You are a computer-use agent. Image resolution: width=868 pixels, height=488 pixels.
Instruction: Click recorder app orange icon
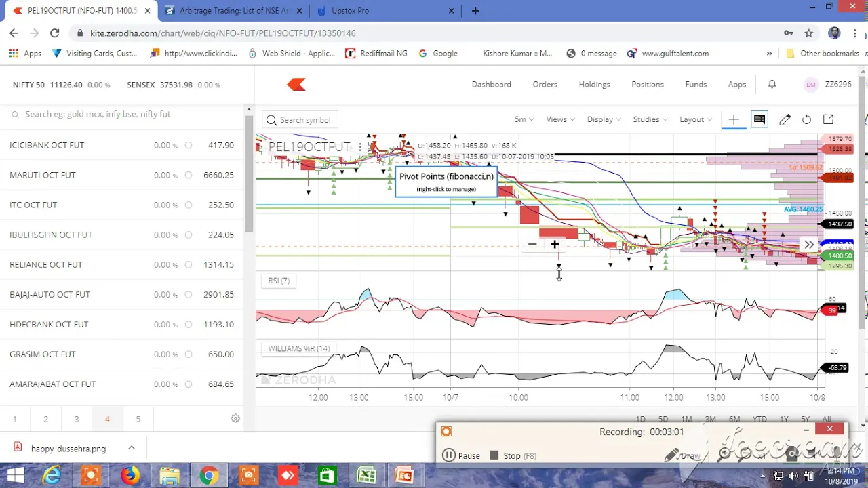446,432
